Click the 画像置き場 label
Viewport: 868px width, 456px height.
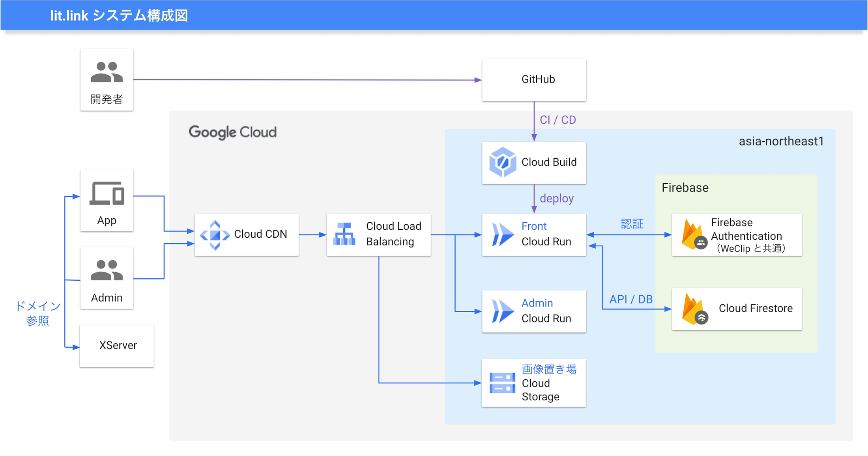[x=549, y=369]
